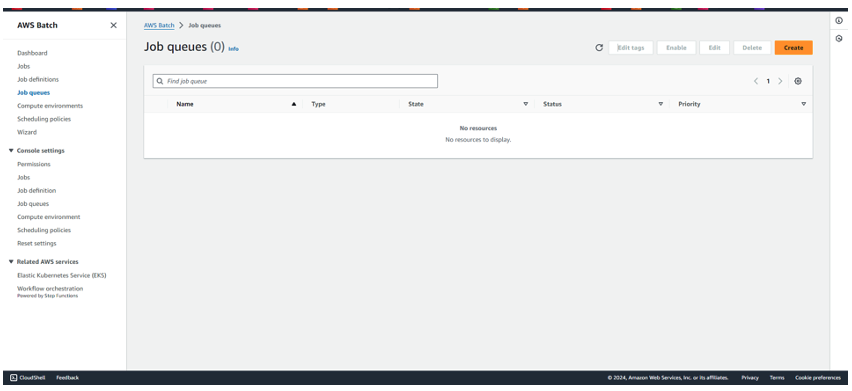Click the Type column header
This screenshot has height=391, width=852.
click(318, 104)
